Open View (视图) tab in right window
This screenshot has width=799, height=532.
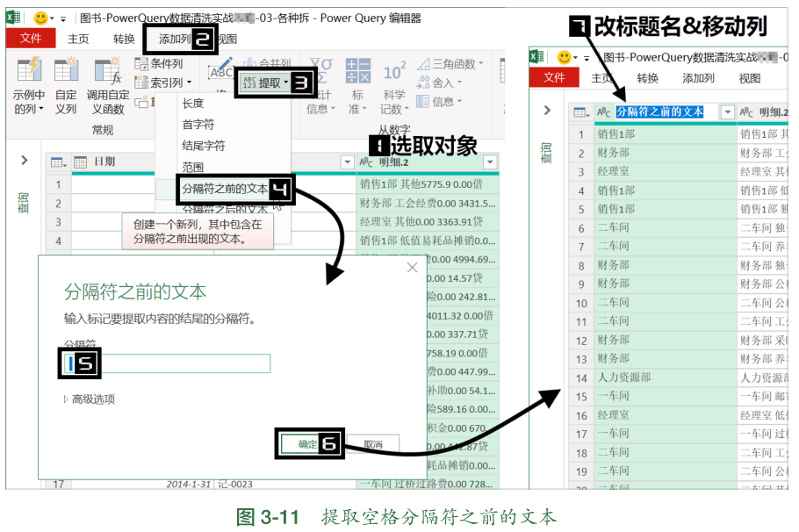click(x=750, y=78)
